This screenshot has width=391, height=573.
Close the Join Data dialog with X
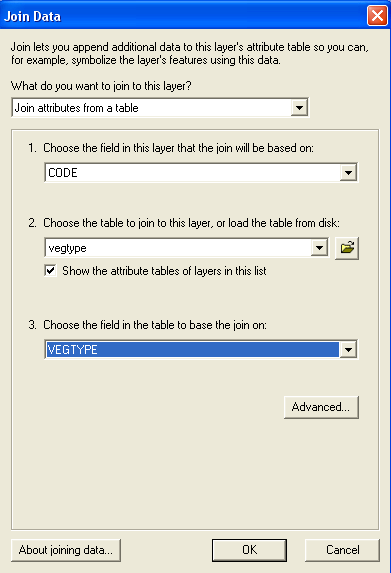pos(377,16)
